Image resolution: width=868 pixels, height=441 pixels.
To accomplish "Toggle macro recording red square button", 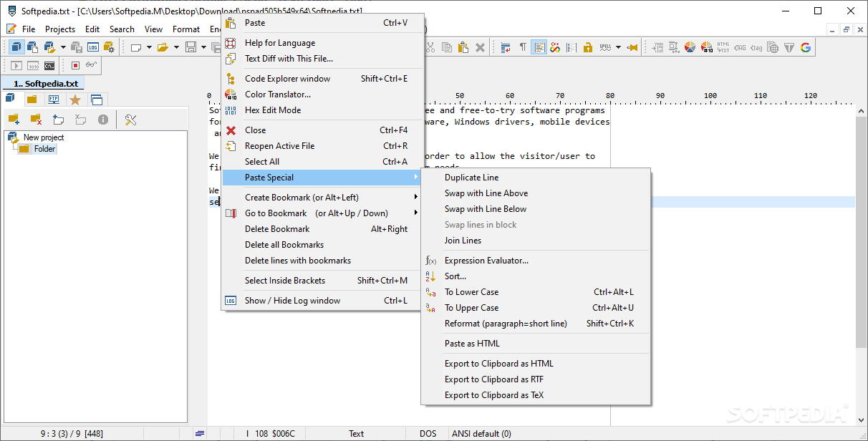I will pos(75,66).
